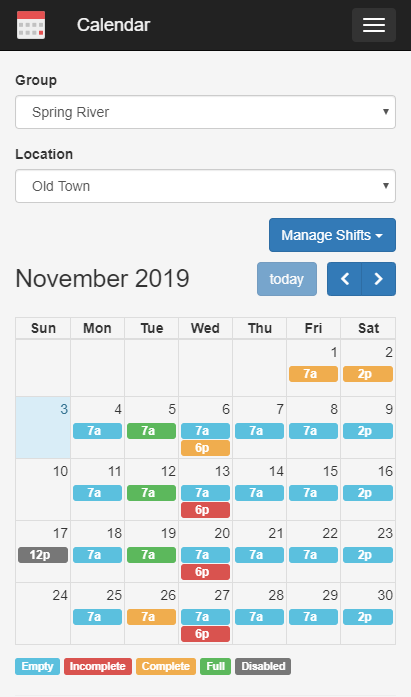411x697 pixels.
Task: Open the green 7a shift on November 5
Action: [152, 431]
